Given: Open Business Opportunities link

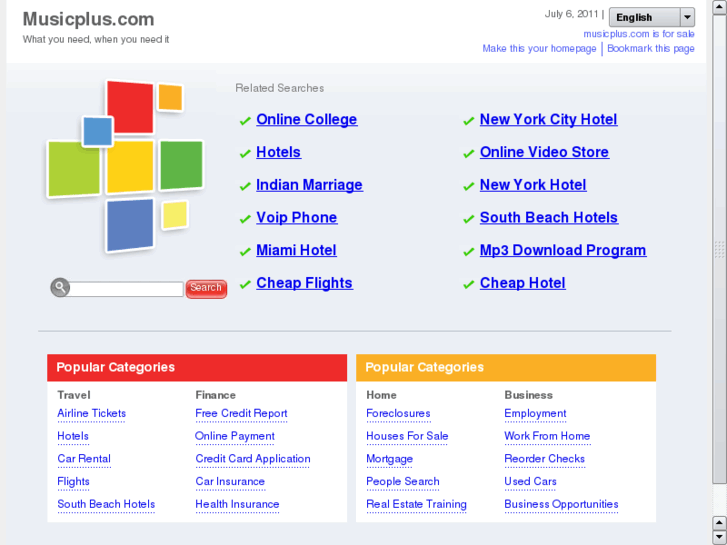Looking at the screenshot, I should point(561,504).
